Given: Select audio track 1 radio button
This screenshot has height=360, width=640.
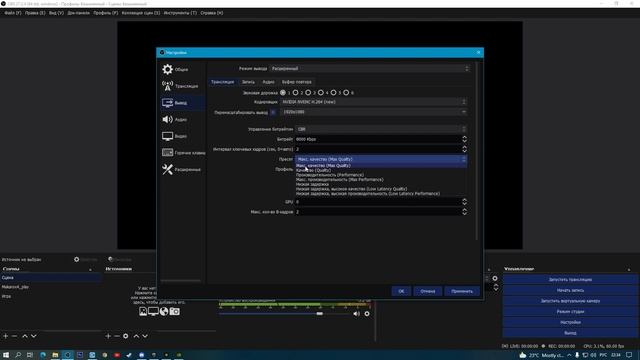Looking at the screenshot, I should pyautogui.click(x=283, y=93).
